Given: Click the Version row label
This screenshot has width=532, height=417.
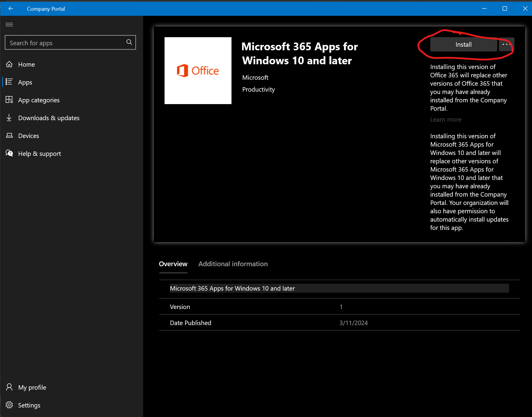Looking at the screenshot, I should pos(180,307).
